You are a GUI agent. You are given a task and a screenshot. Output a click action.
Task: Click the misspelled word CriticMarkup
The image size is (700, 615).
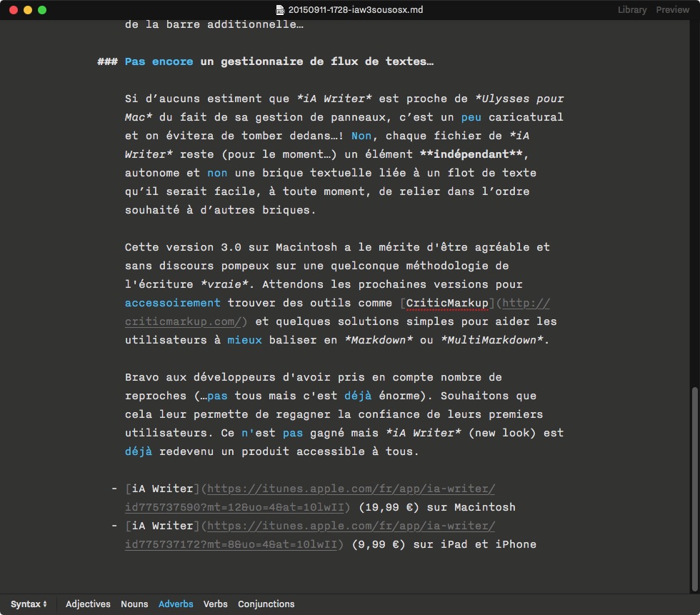(447, 303)
